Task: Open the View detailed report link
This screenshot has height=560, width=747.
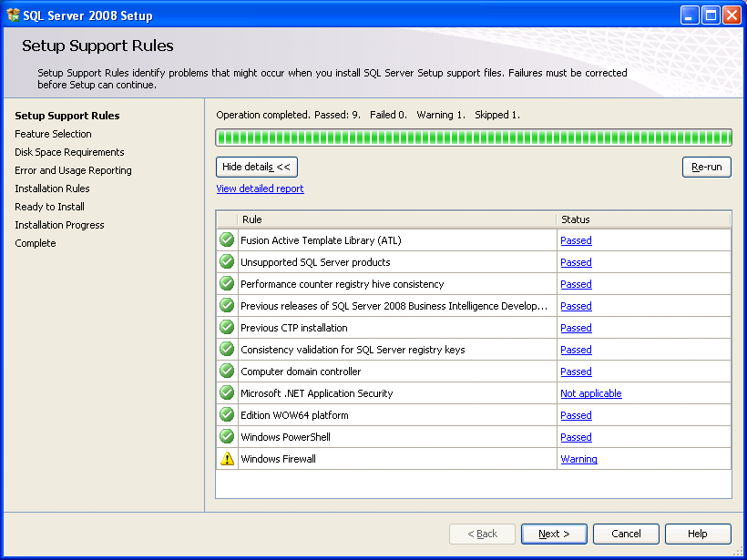Action: point(261,188)
